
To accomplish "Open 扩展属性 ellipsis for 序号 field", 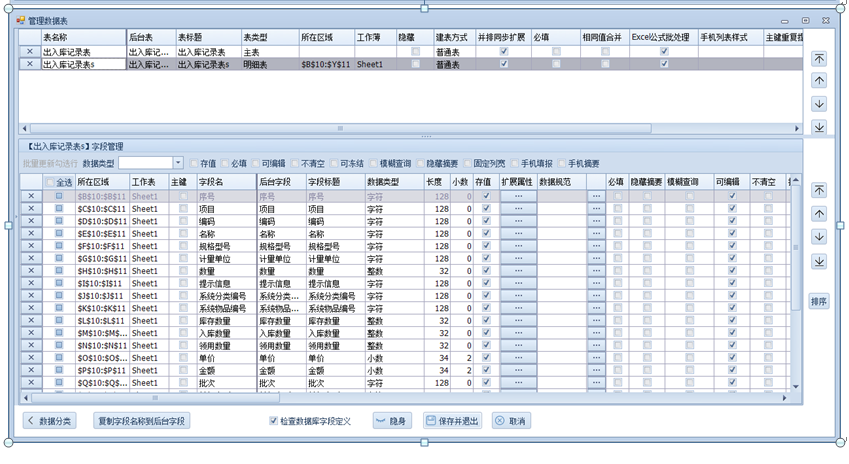I will click(518, 197).
